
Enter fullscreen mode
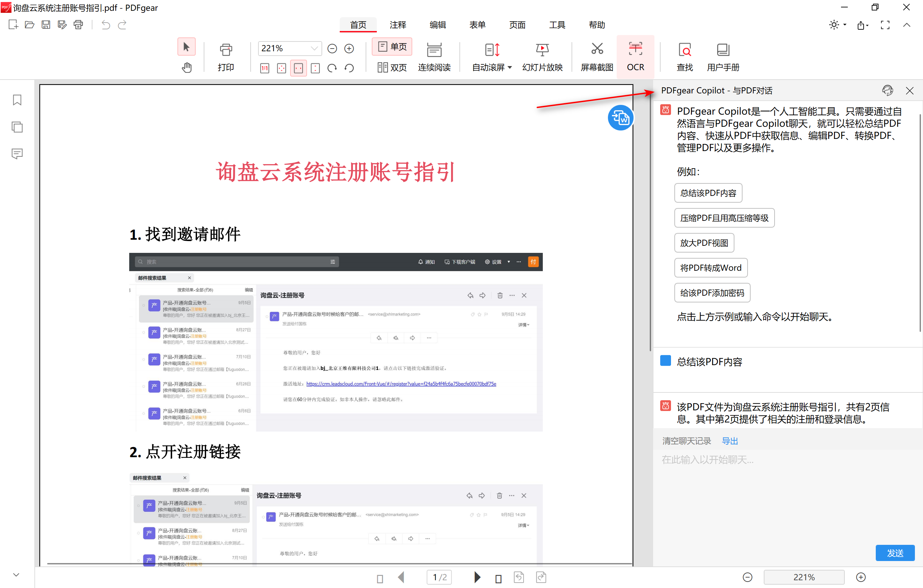pyautogui.click(x=885, y=25)
